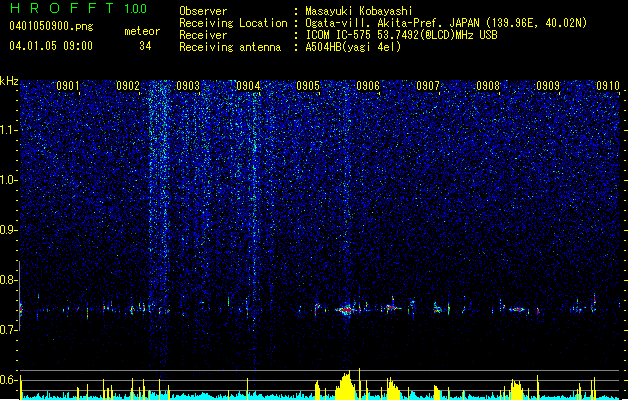Click the 0902 time marker
Screen dimensions: 629x400
(x=128, y=86)
